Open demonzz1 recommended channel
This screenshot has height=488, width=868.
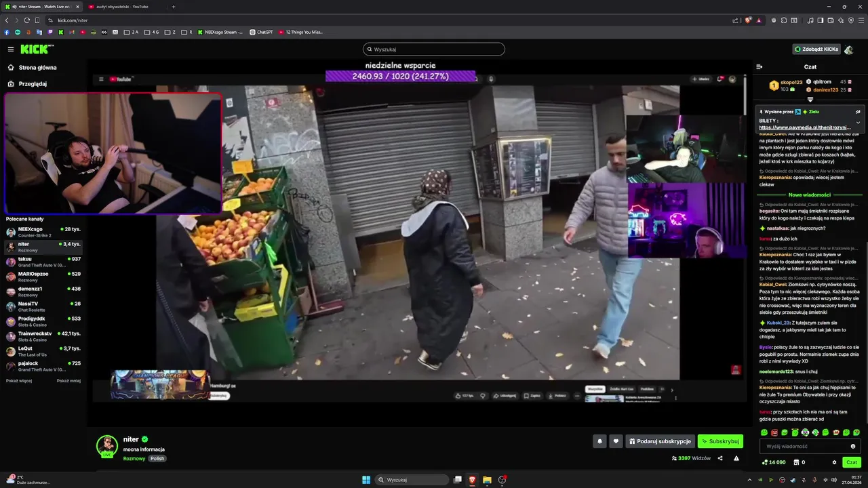(x=43, y=291)
